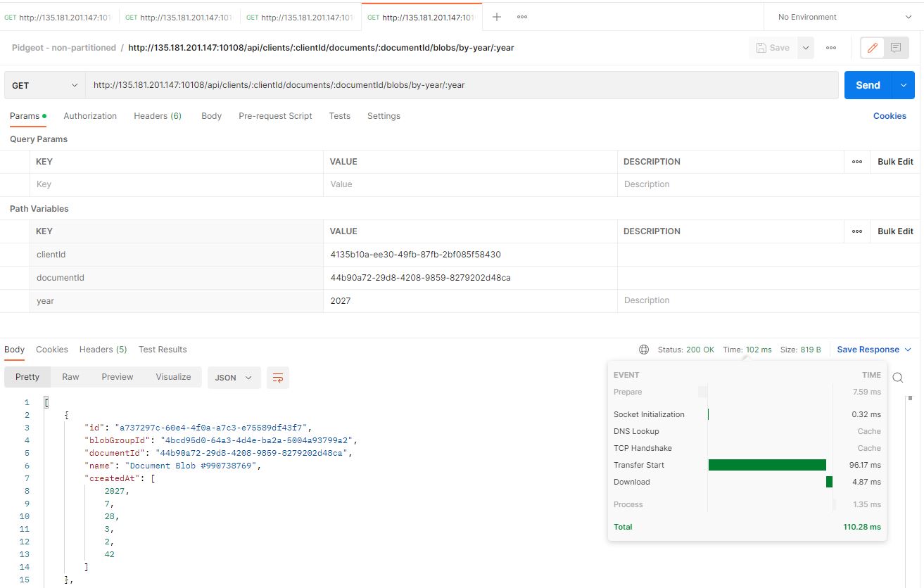Image resolution: width=924 pixels, height=588 pixels.
Task: Edit the documentId value field
Action: (470, 278)
